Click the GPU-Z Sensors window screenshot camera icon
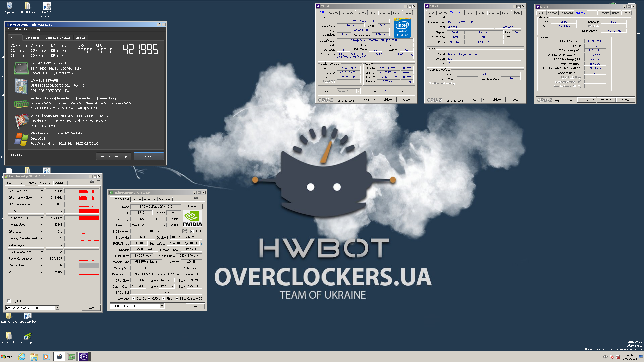This screenshot has width=644, height=362. click(x=92, y=182)
